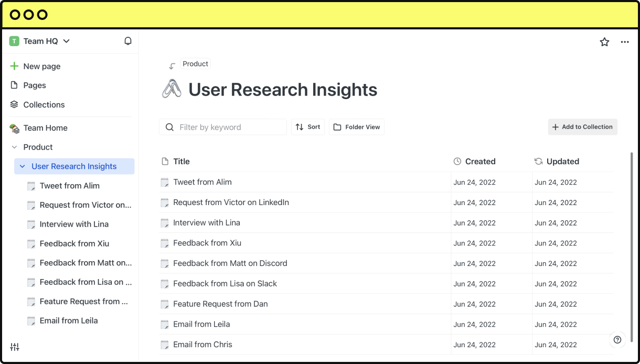Click the note icon beside Tweet from Alim
The width and height of the screenshot is (640, 364).
(164, 182)
